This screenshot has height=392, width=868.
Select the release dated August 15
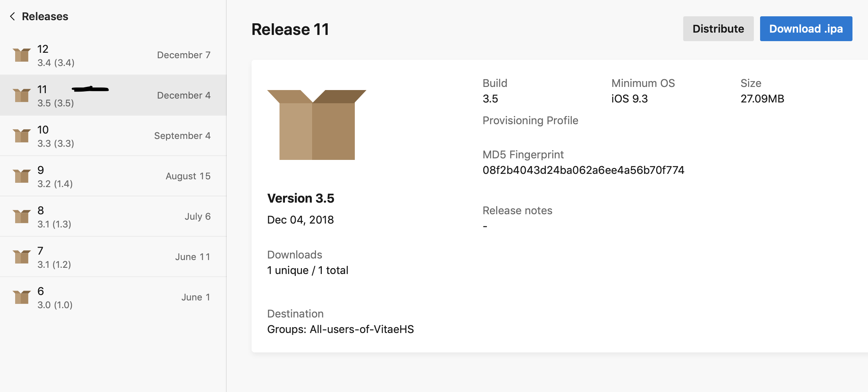click(x=113, y=176)
